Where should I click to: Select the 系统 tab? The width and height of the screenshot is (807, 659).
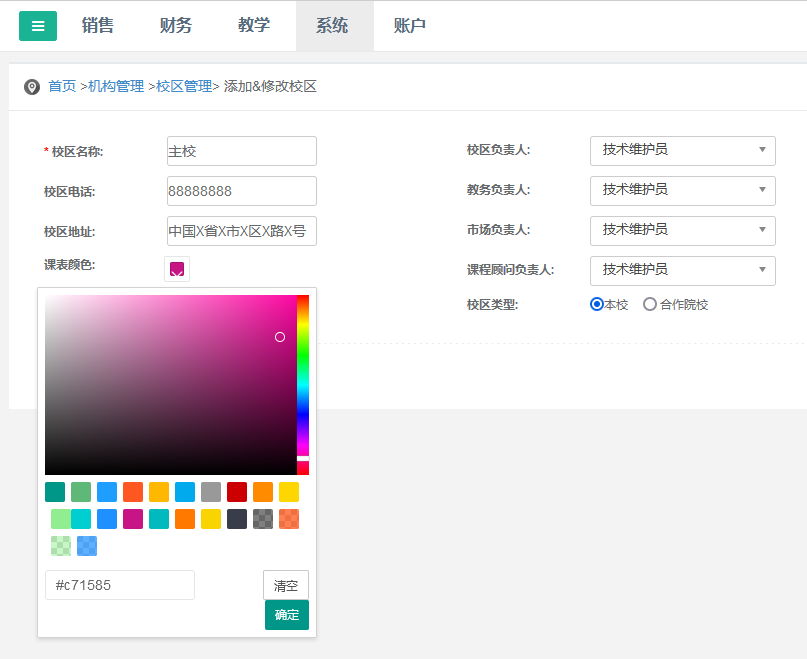(335, 25)
